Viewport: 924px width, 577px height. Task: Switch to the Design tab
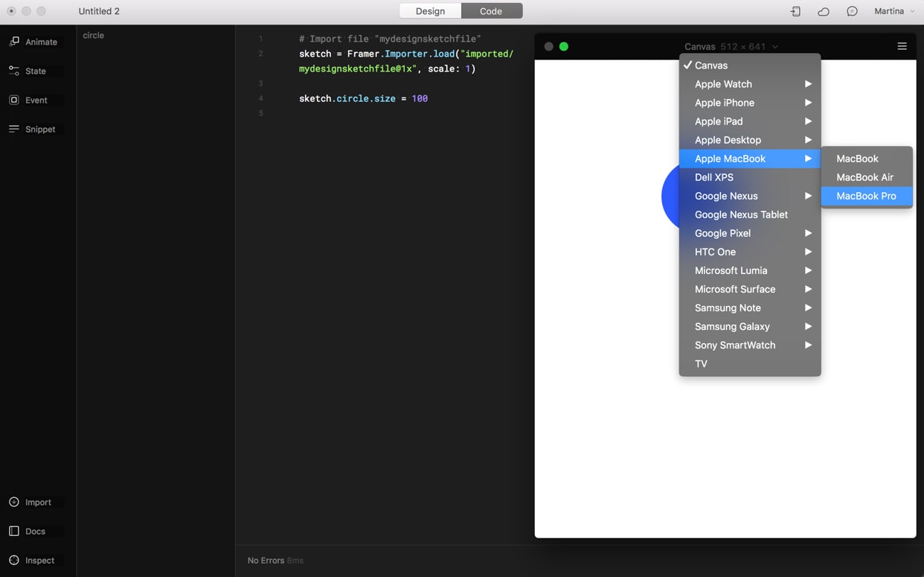point(430,11)
